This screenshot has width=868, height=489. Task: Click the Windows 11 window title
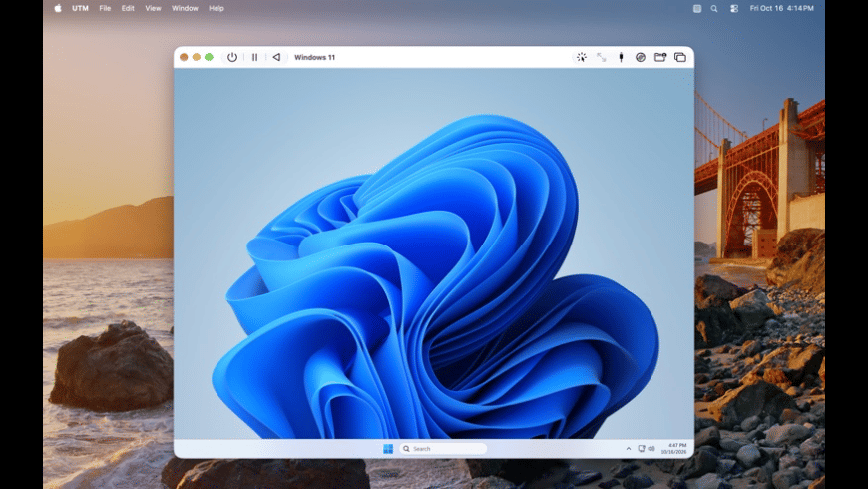pyautogui.click(x=314, y=57)
